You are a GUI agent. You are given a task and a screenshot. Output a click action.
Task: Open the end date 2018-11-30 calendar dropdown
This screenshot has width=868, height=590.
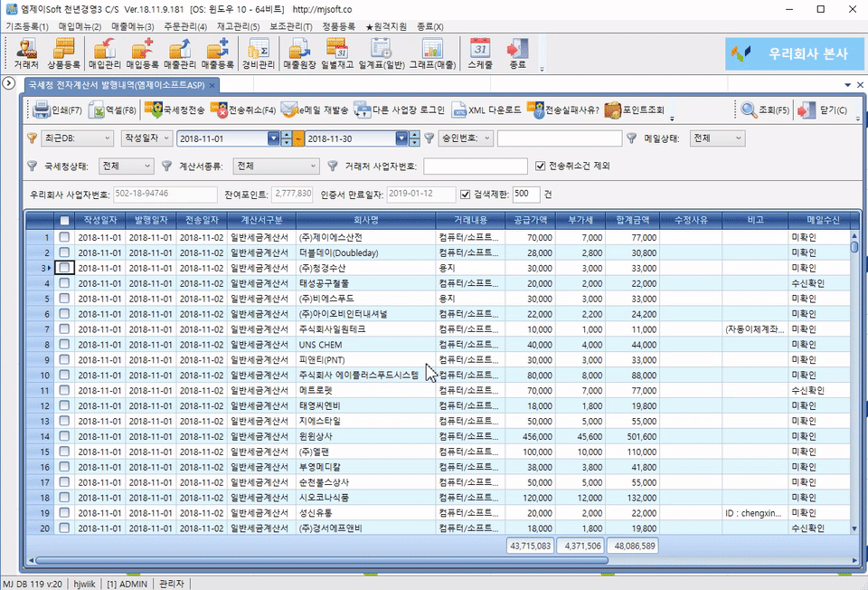tap(401, 138)
